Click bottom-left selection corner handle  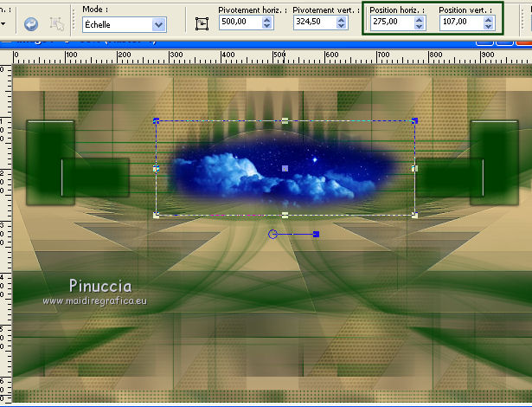point(156,215)
